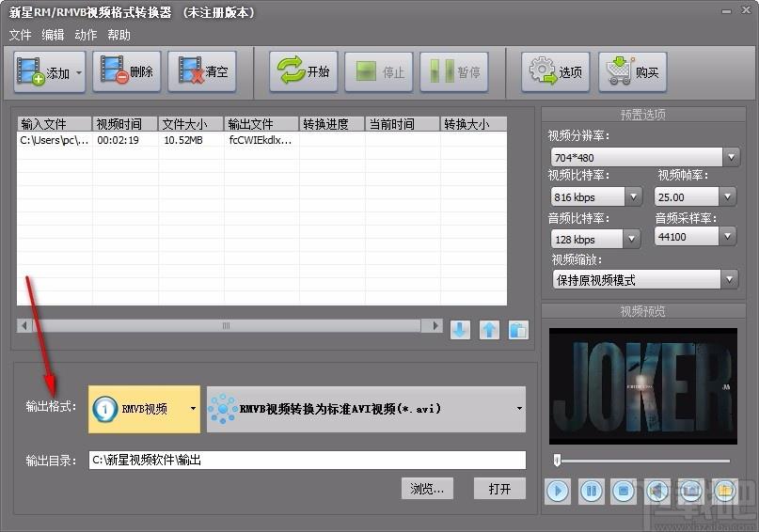Screen dimensions: 759x532
Task: Click the 购买 (Buy) shopping cart button
Action: [x=633, y=72]
